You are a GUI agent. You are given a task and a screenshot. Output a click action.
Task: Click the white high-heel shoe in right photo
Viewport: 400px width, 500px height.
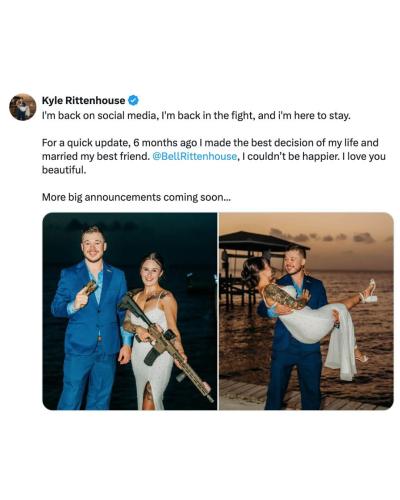(368, 292)
